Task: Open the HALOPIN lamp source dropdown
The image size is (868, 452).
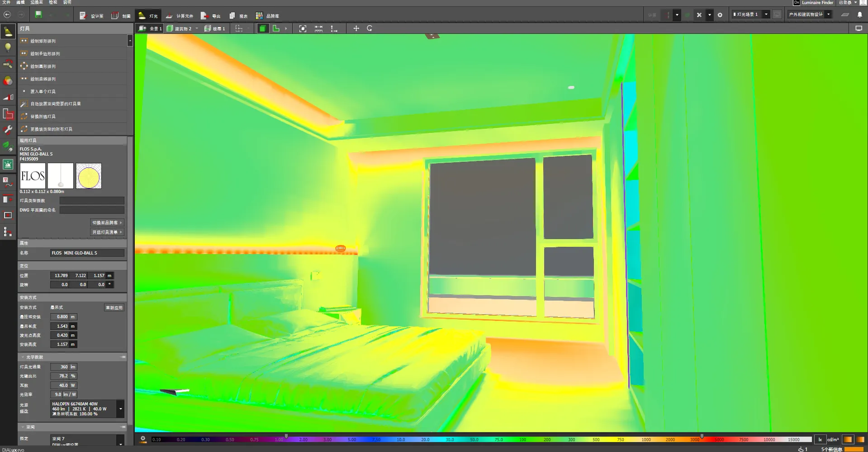Action: coord(120,409)
